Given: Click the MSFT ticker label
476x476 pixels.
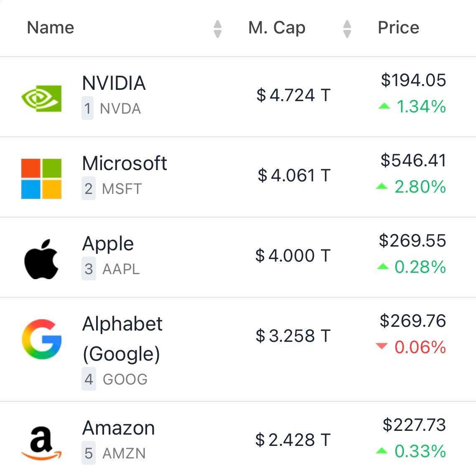Looking at the screenshot, I should pyautogui.click(x=121, y=189).
